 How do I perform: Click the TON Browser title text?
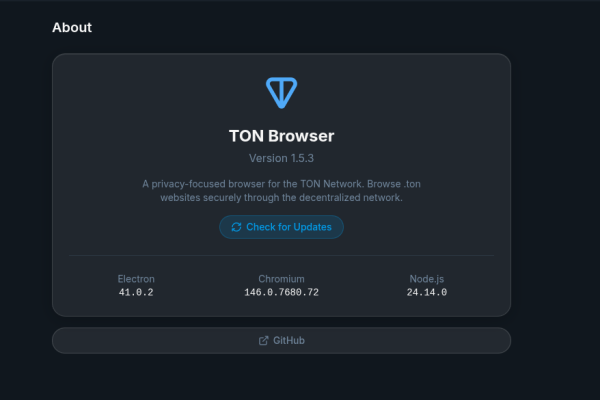point(281,136)
